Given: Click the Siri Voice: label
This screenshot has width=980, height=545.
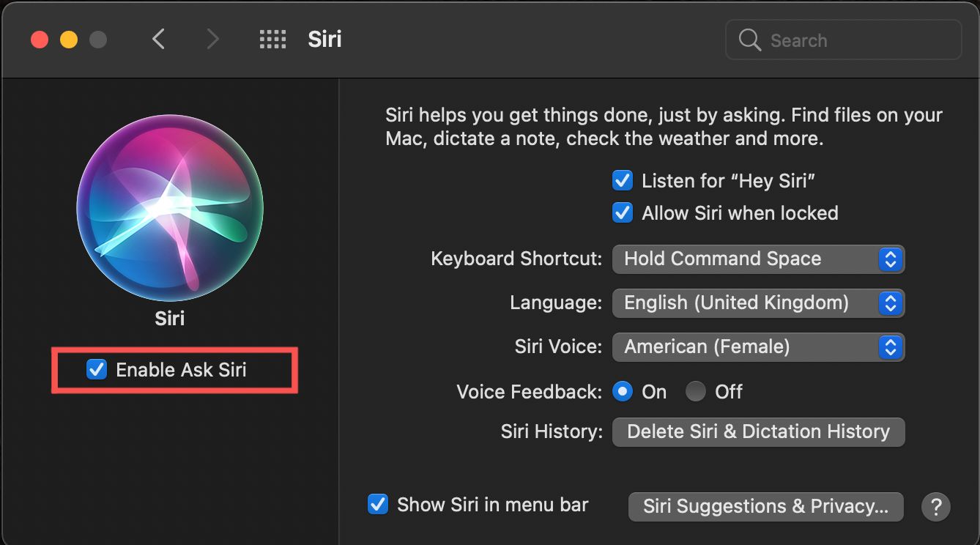Looking at the screenshot, I should 559,346.
